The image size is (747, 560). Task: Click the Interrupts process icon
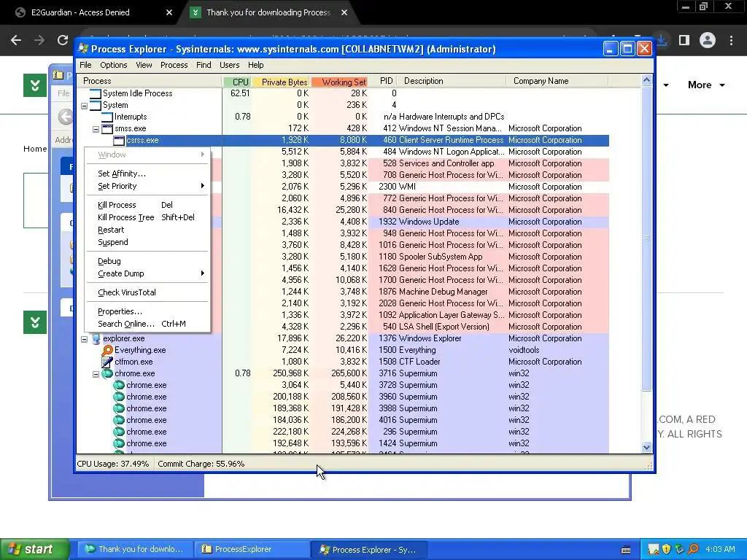click(108, 117)
